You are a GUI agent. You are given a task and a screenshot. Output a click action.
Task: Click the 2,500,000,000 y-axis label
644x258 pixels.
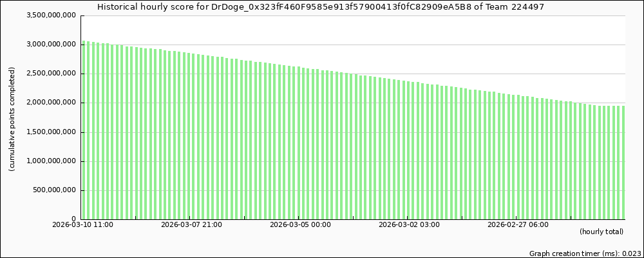(50, 74)
